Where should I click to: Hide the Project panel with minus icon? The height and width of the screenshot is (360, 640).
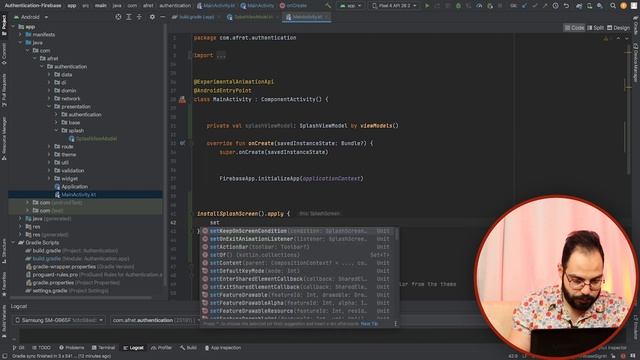162,17
